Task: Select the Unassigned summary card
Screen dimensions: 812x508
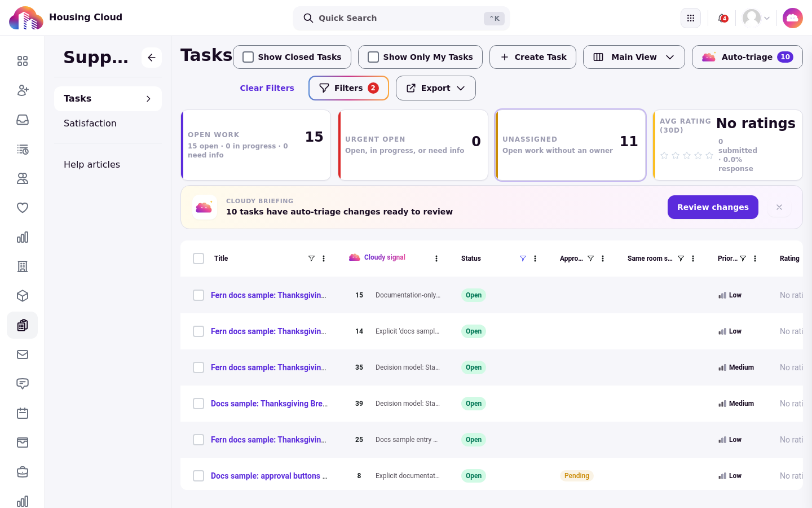Action: pyautogui.click(x=570, y=145)
